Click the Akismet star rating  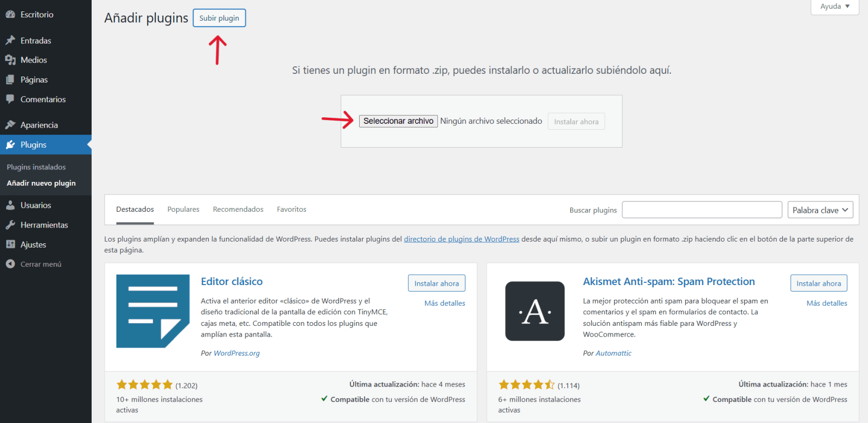527,385
